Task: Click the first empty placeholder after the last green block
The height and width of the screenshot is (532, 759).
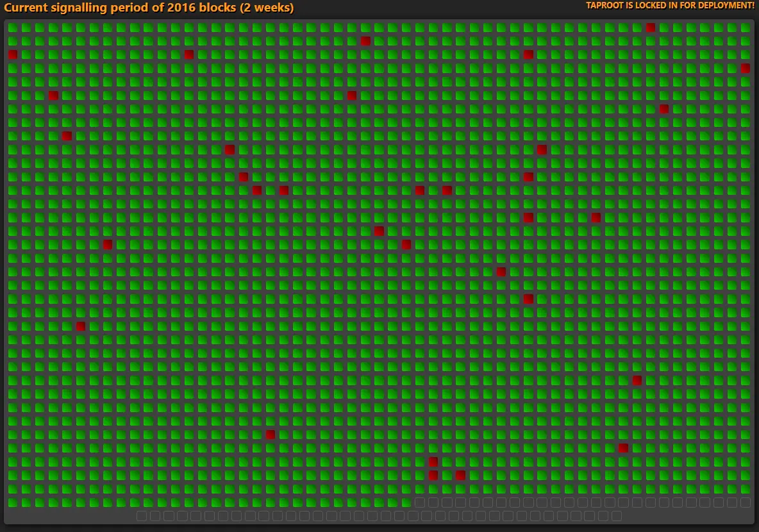Action: coord(420,503)
